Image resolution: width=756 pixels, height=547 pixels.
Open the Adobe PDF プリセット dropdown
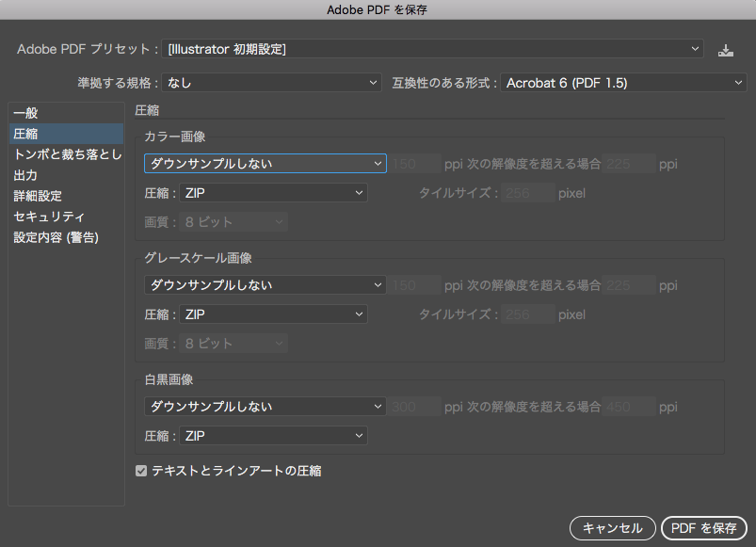[433, 49]
